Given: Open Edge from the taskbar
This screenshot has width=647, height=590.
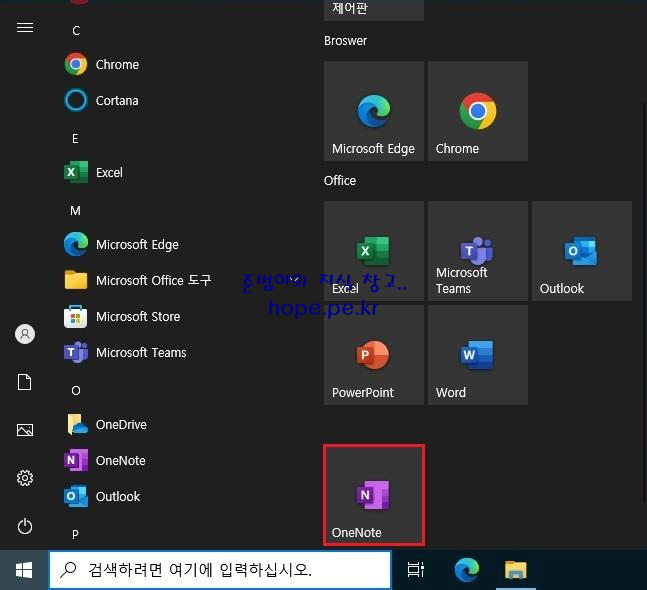Looking at the screenshot, I should pyautogui.click(x=467, y=570).
